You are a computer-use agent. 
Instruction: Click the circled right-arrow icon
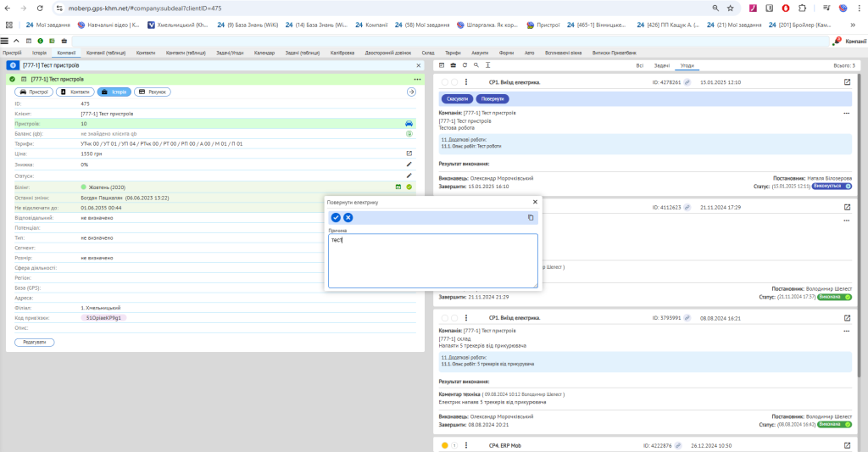coord(411,92)
